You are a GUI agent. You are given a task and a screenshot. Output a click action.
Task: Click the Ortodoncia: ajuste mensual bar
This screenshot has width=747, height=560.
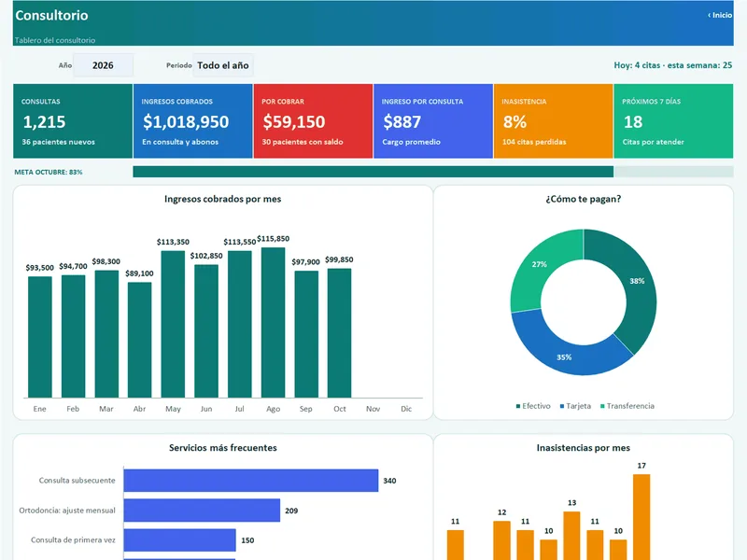202,510
